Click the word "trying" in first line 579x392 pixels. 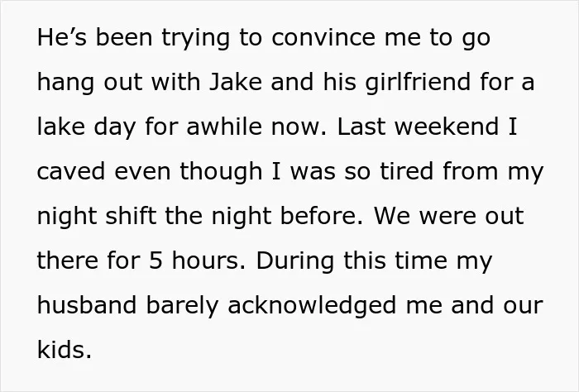point(196,38)
